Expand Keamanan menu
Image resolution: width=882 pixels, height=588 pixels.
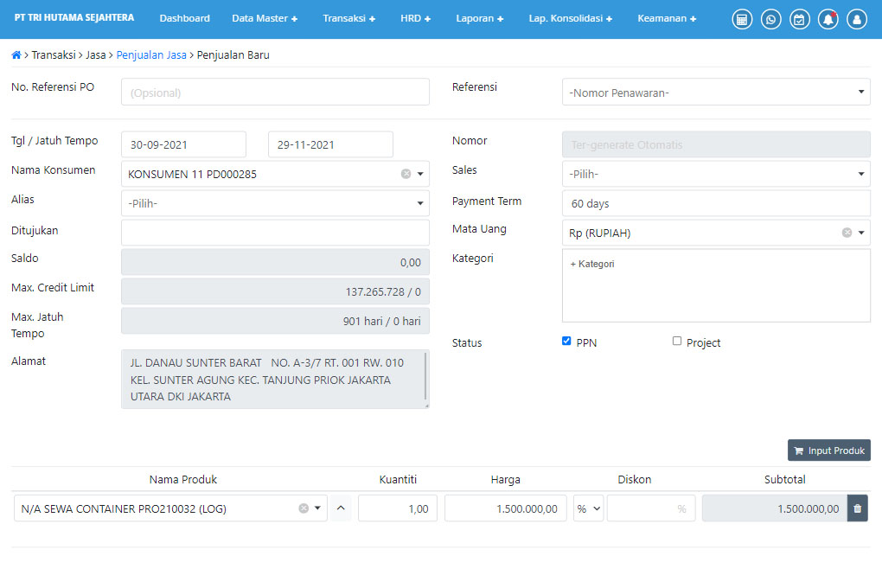pyautogui.click(x=667, y=18)
